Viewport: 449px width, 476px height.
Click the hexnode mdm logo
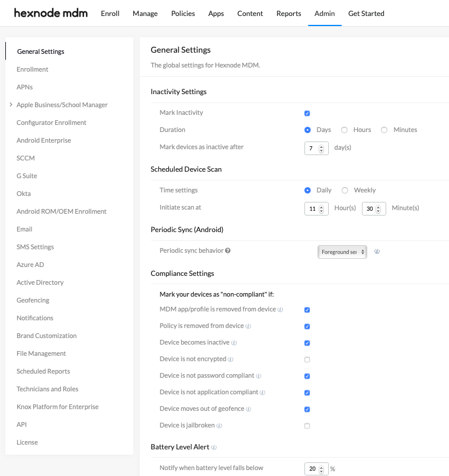(x=51, y=13)
